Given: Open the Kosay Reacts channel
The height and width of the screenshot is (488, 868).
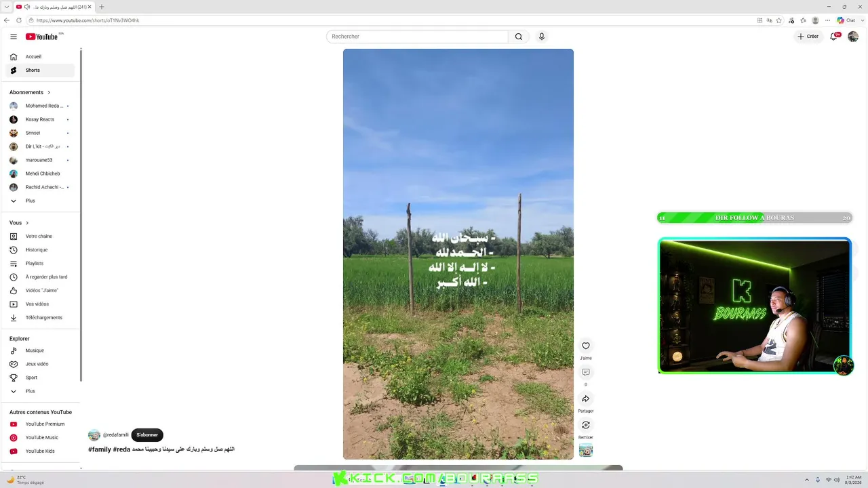Looking at the screenshot, I should click(x=40, y=119).
